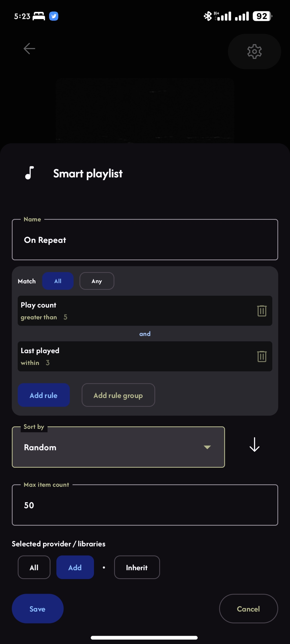This screenshot has height=644, width=290.
Task: Choose Inherit for provider libraries
Action: coord(137,567)
